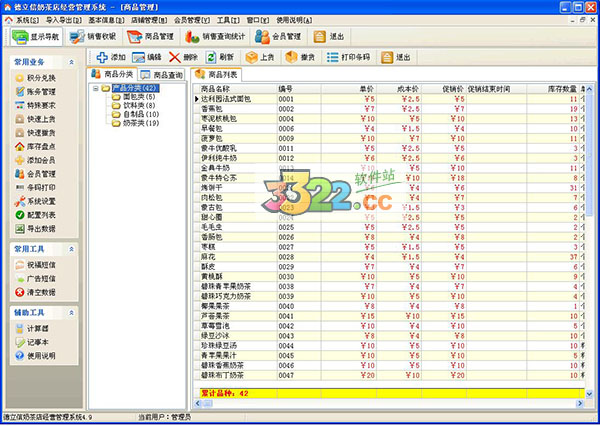Collapse the 常用工具 panel

71,249
